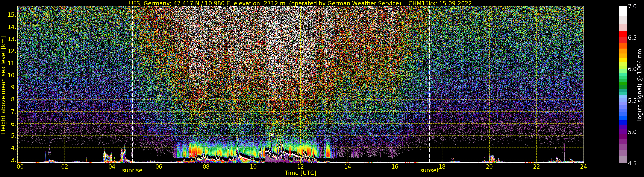The image size is (644, 177).
Task: Click the '10.' height tick label
Action: pos(12,75)
